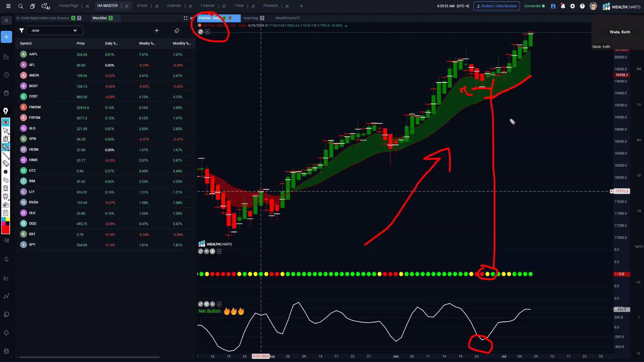Screen dimensions: 644x362
Task: Select the cursor pointer tool
Action: click(6, 131)
